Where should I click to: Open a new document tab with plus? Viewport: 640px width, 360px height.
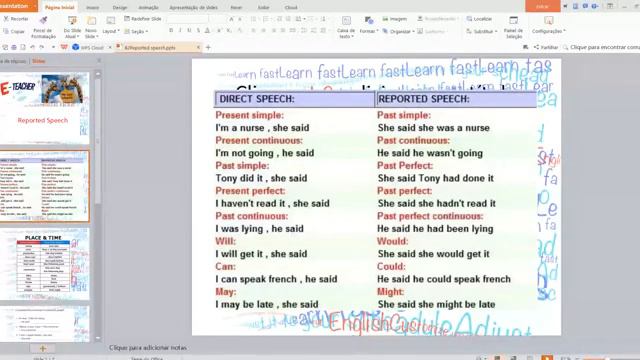coord(208,47)
